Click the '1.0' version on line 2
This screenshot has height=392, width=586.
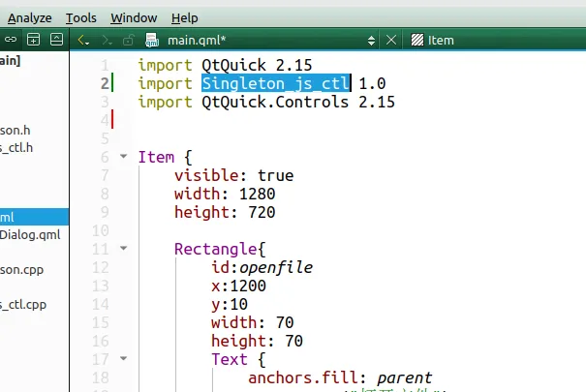372,83
